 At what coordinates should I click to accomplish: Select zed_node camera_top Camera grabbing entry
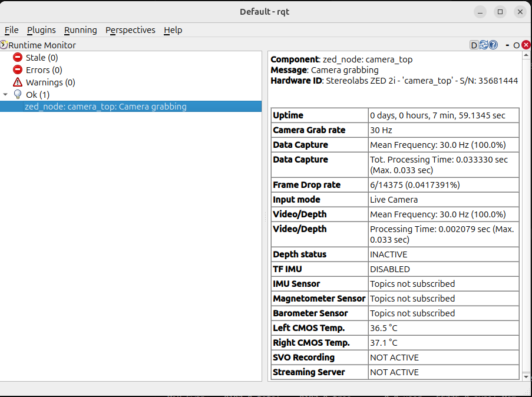coord(105,107)
